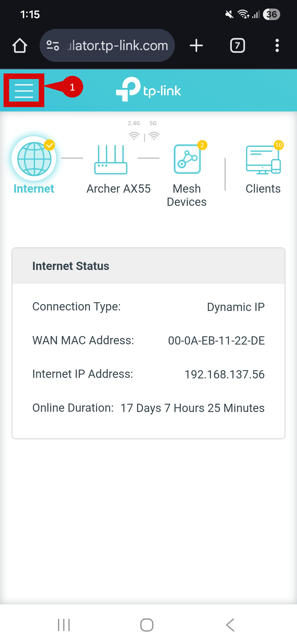Select the Internet label

pos(34,189)
